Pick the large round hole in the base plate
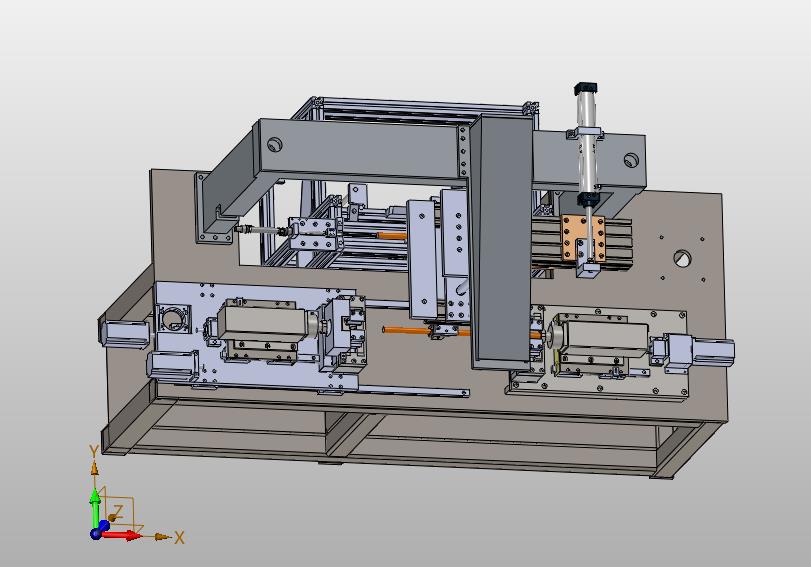811x567 pixels. point(683,258)
